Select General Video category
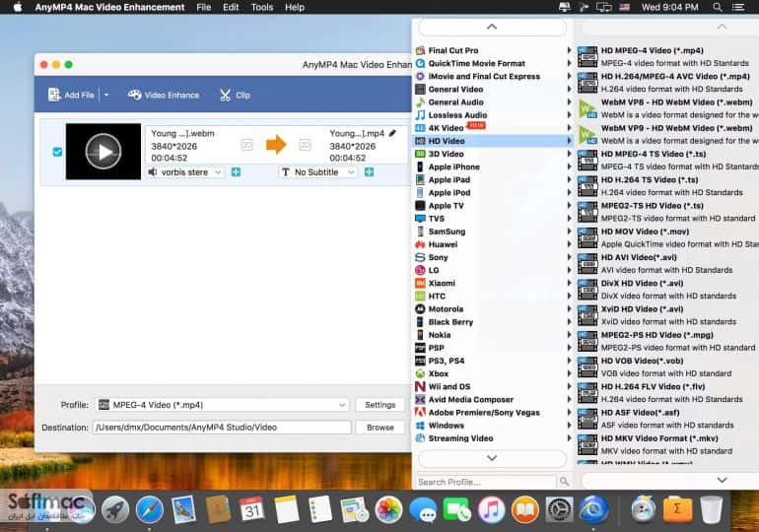The width and height of the screenshot is (759, 532). 493,89
